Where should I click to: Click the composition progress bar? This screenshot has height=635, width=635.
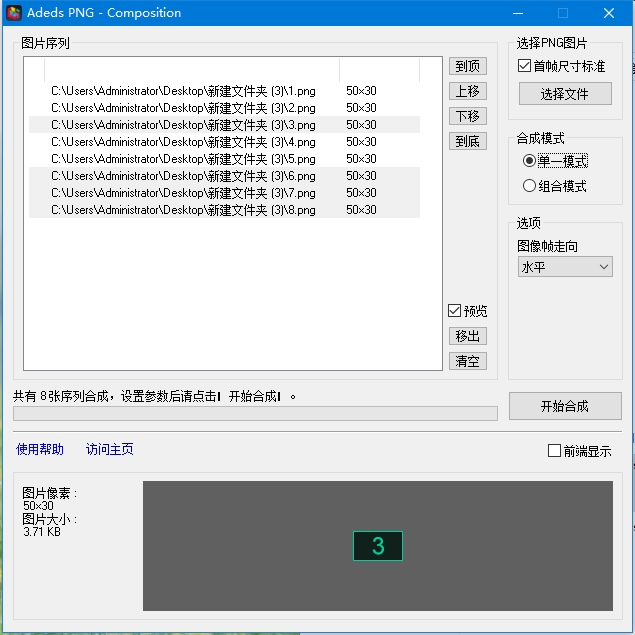(255, 413)
